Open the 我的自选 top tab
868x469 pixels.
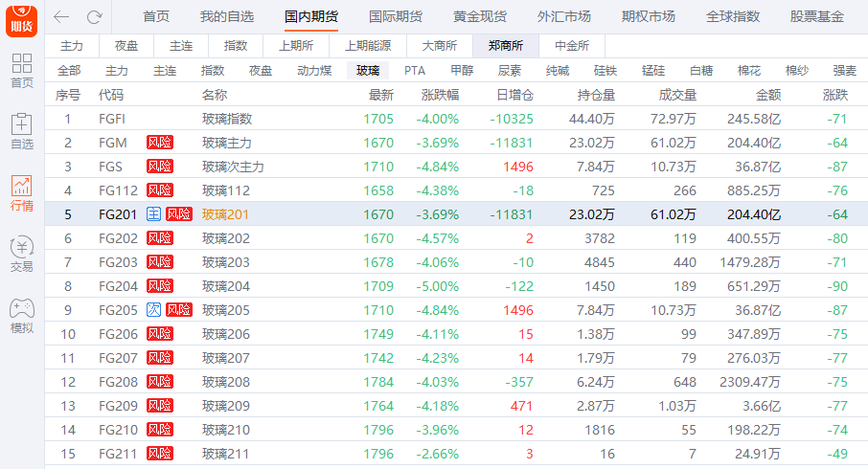227,16
